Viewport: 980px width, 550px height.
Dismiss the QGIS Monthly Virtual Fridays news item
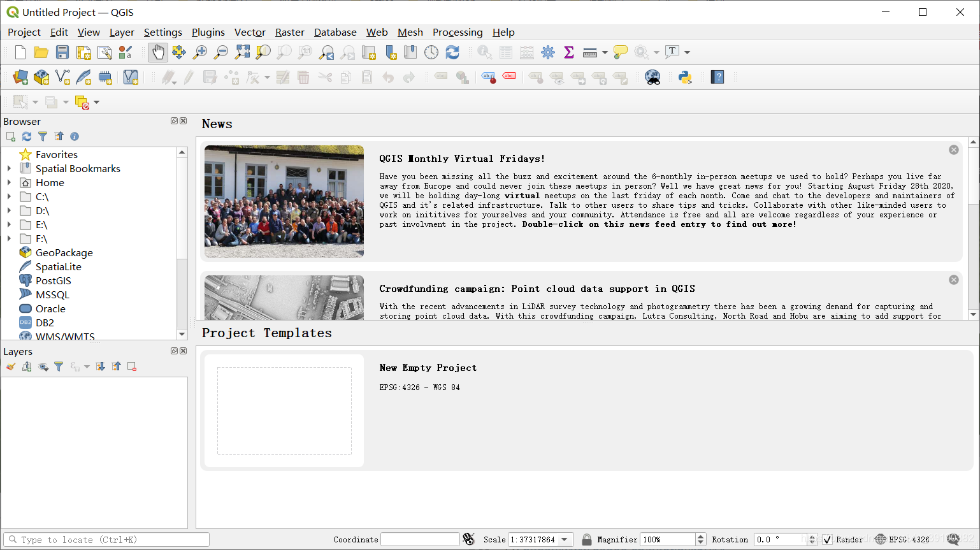(954, 150)
